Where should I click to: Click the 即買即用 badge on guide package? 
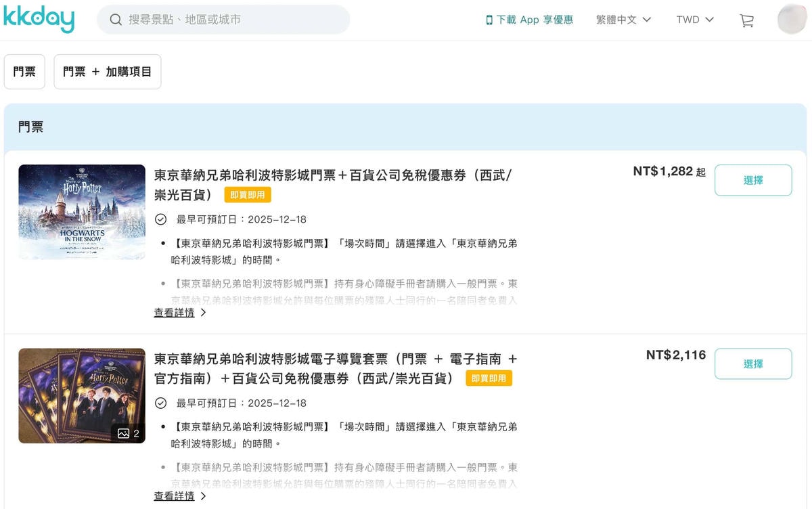coord(489,378)
